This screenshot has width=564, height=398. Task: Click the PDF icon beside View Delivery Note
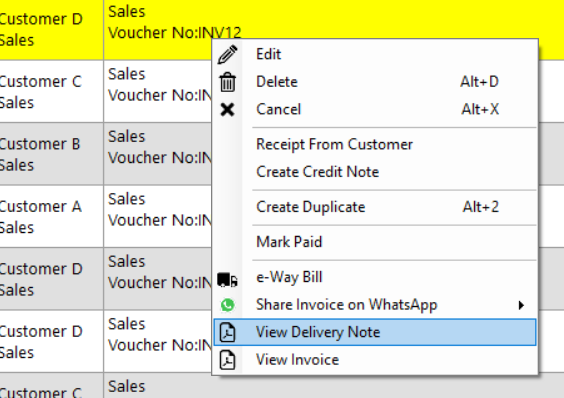tap(228, 332)
